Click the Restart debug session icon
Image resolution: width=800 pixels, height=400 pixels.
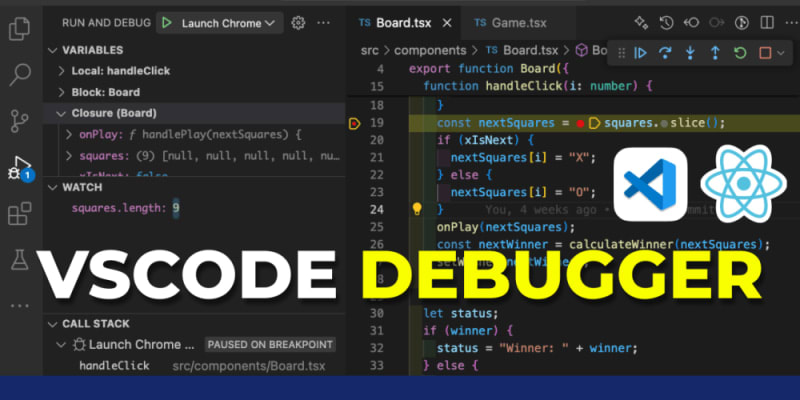point(740,52)
